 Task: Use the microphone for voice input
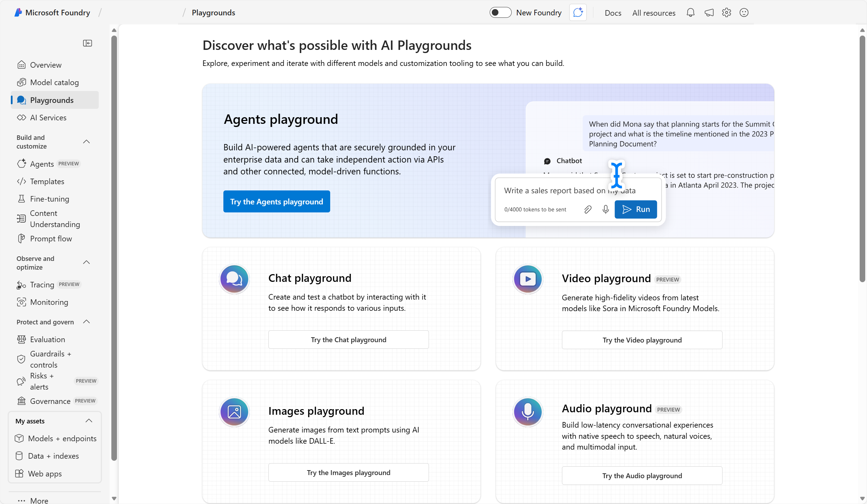[606, 209]
